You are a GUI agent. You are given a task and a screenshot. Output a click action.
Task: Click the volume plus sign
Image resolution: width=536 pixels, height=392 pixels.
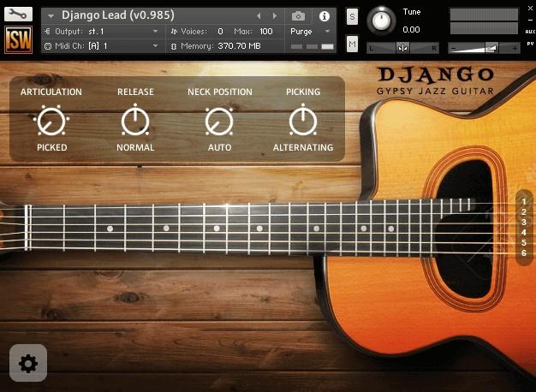pos(515,49)
